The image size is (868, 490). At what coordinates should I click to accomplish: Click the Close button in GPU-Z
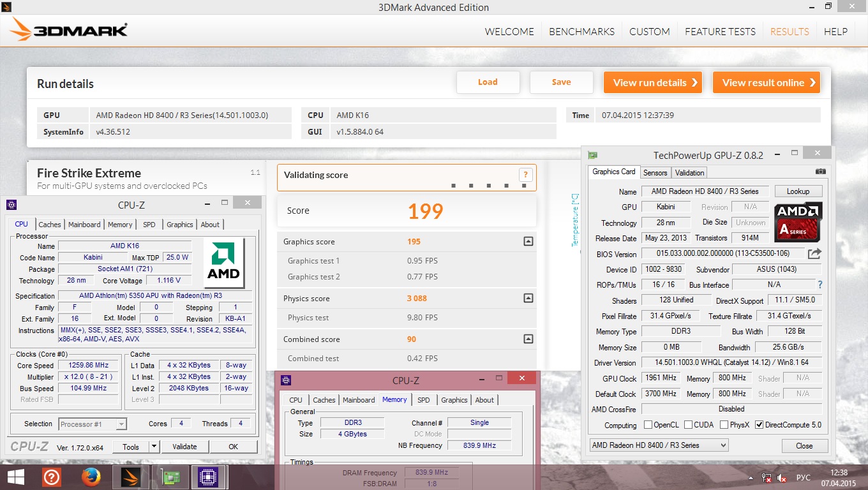804,446
